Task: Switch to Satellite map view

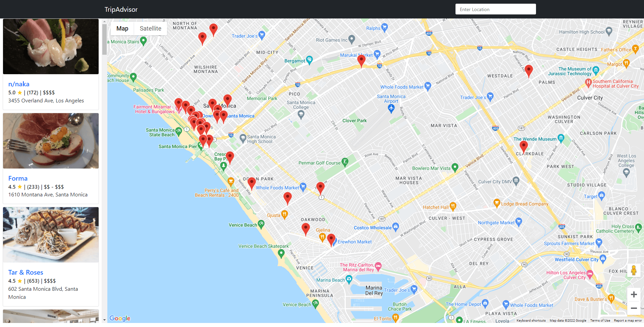Action: click(150, 29)
